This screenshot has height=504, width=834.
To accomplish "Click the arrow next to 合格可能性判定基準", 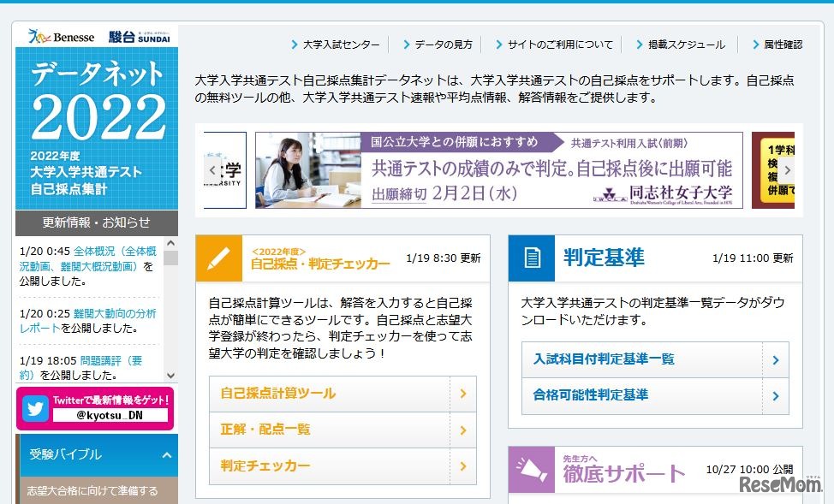I will 776,395.
